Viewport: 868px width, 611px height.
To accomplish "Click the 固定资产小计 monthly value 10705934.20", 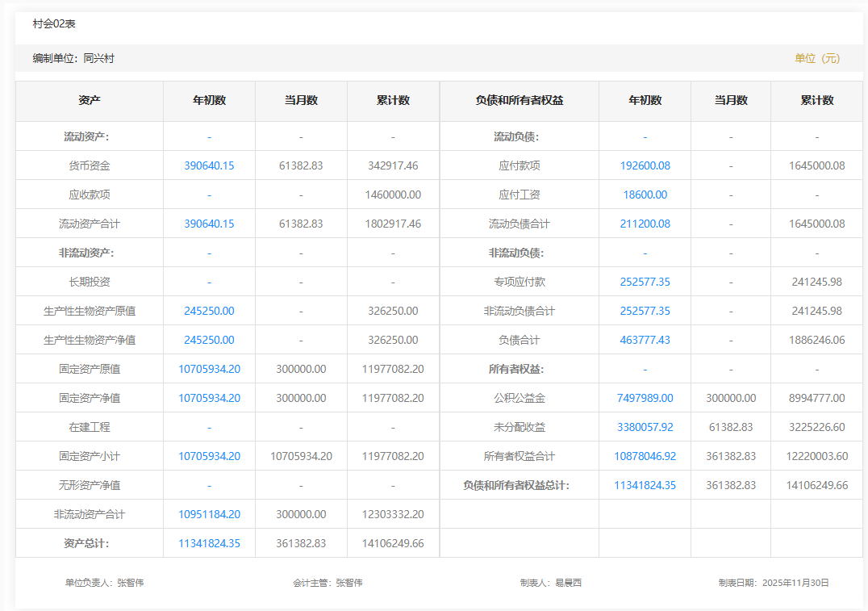I will click(301, 456).
